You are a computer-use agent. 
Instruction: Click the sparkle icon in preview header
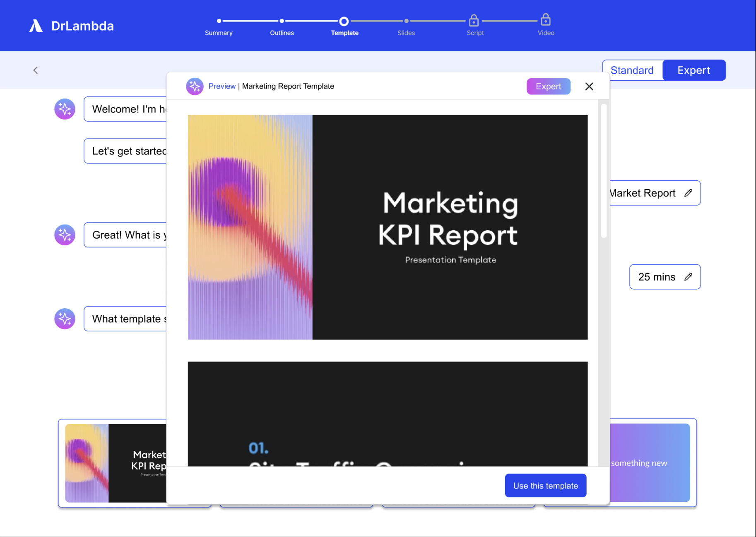pyautogui.click(x=195, y=86)
